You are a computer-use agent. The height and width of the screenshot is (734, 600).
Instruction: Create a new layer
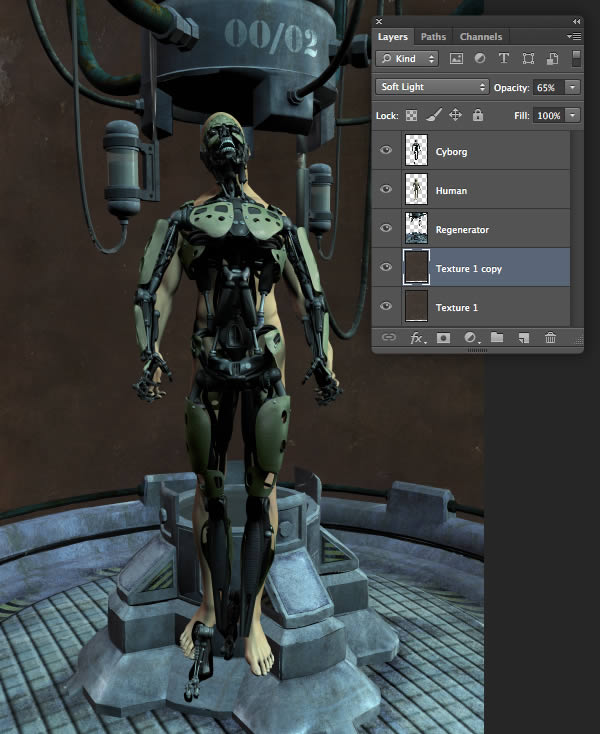[524, 338]
